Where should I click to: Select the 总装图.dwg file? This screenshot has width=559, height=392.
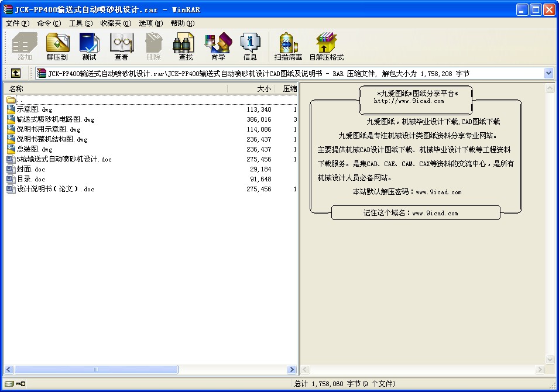tap(35, 149)
